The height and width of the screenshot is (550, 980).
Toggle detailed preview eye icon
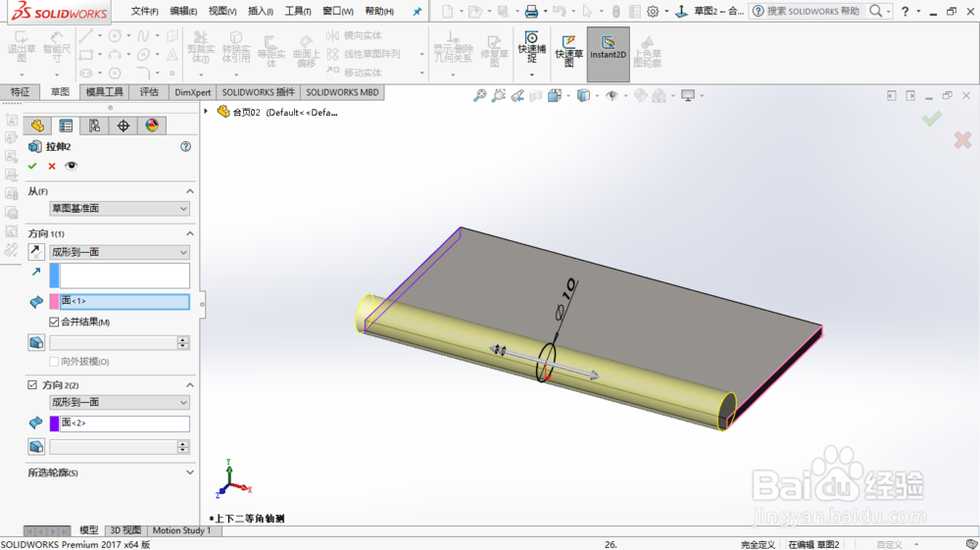(x=72, y=167)
